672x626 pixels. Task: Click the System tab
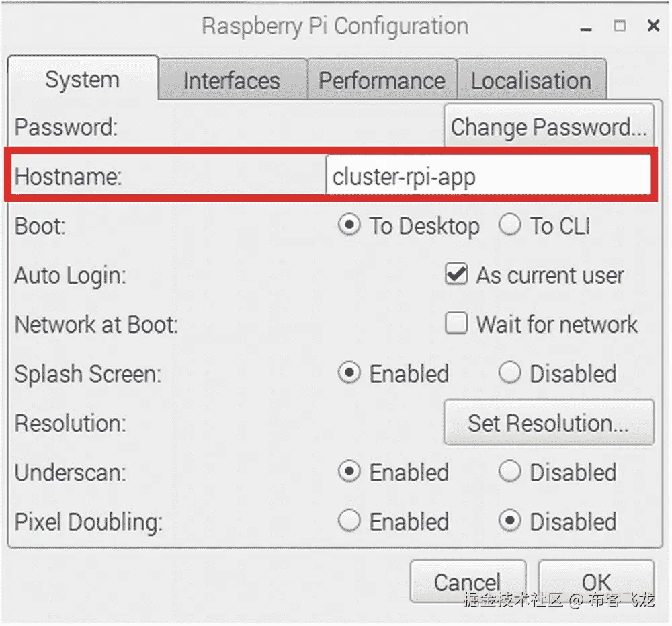coord(82,79)
